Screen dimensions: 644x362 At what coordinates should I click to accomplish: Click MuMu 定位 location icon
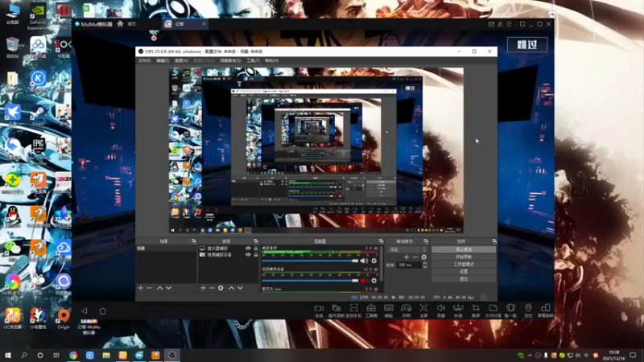click(528, 311)
